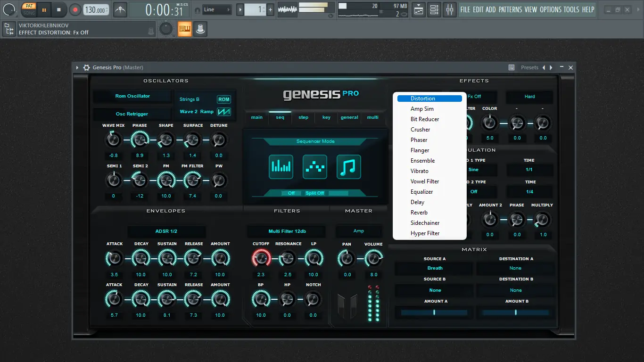Switch to the step tab
Image resolution: width=644 pixels, height=362 pixels.
tap(303, 117)
